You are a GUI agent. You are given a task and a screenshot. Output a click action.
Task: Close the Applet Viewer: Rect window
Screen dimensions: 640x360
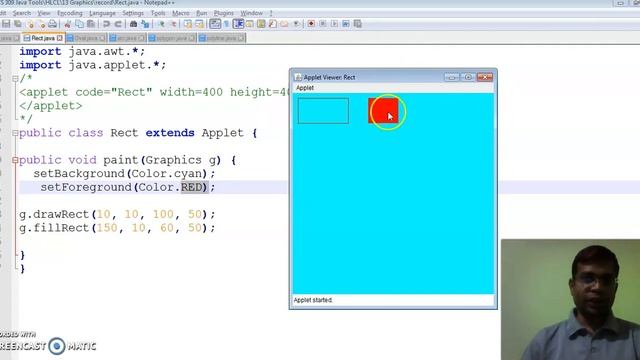click(485, 77)
